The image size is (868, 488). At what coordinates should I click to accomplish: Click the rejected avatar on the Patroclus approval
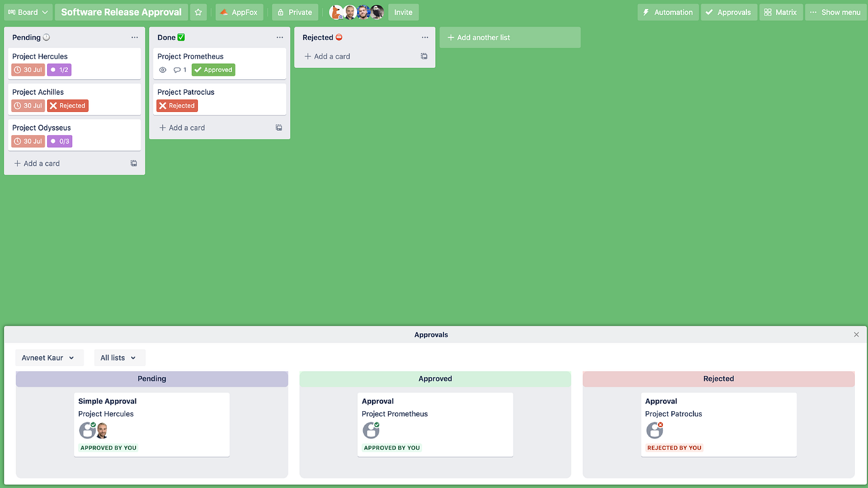654,430
